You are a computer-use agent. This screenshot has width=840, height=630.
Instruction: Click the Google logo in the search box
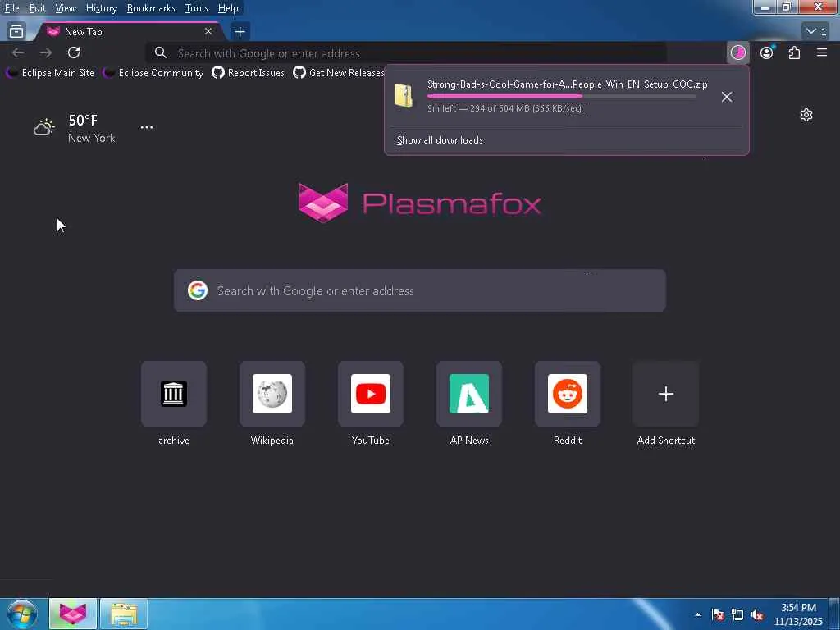tap(198, 290)
